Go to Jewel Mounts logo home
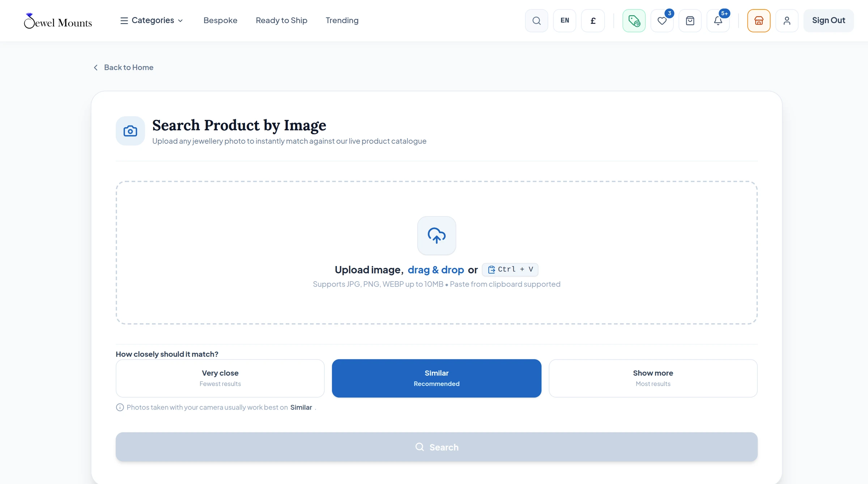Image resolution: width=868 pixels, height=484 pixels. [x=58, y=21]
